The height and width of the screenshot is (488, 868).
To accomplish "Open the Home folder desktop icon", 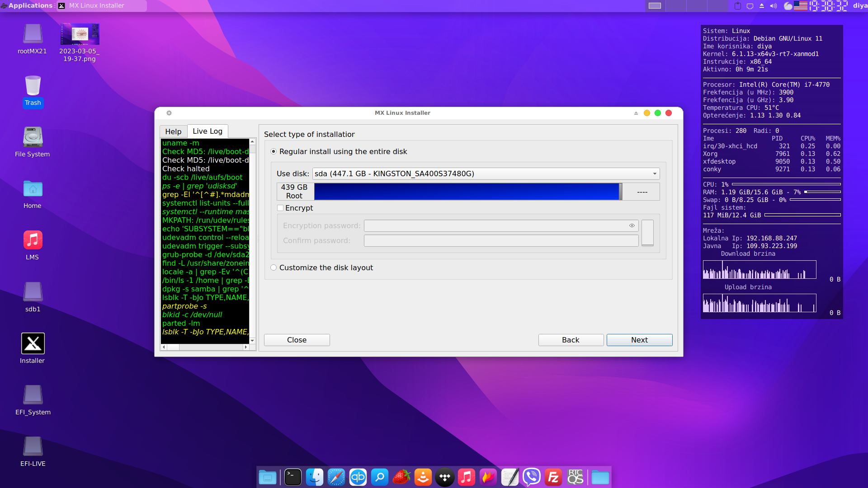I will point(33,189).
